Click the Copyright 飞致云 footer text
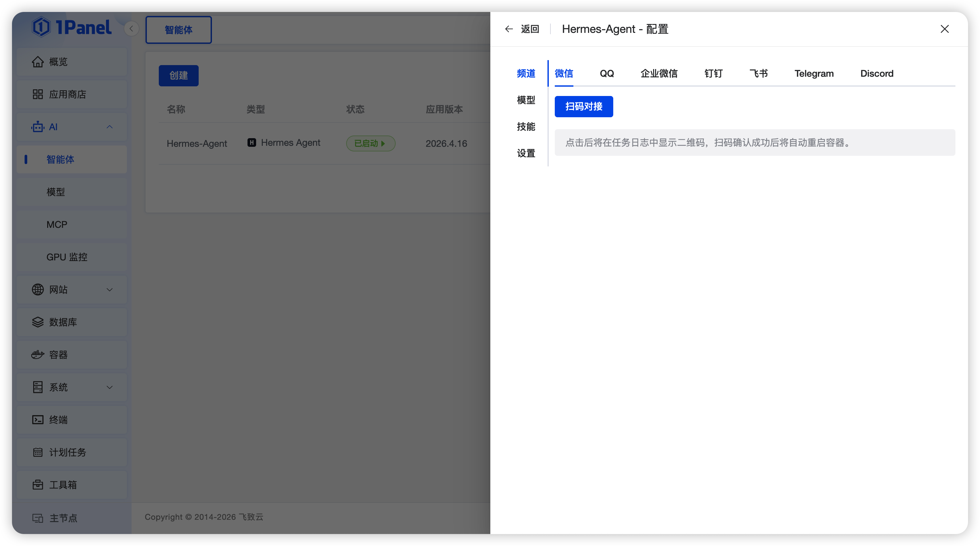 [204, 517]
